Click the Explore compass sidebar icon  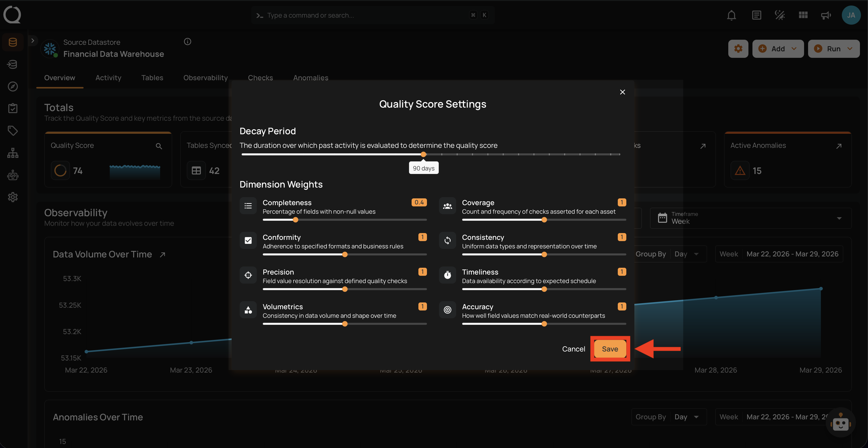(x=13, y=86)
